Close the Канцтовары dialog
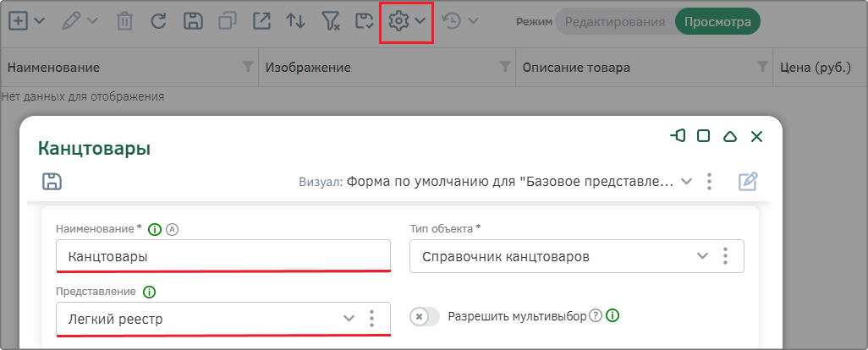 [x=756, y=136]
